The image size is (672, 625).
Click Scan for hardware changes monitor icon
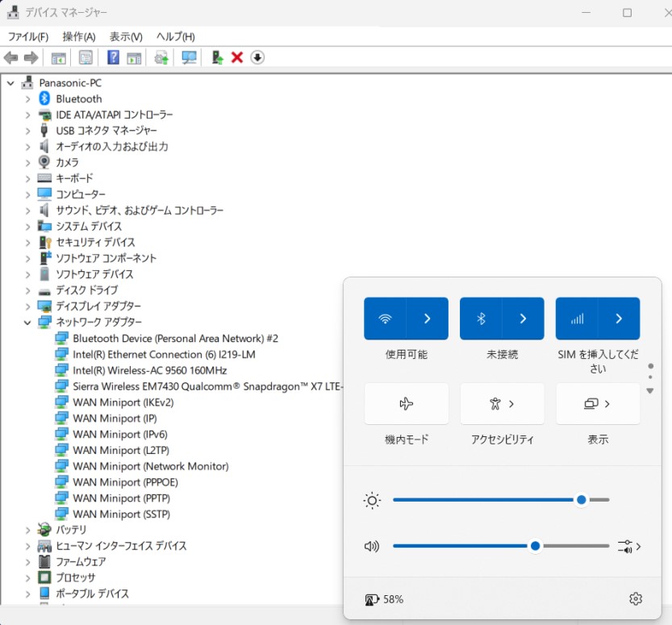tap(189, 57)
